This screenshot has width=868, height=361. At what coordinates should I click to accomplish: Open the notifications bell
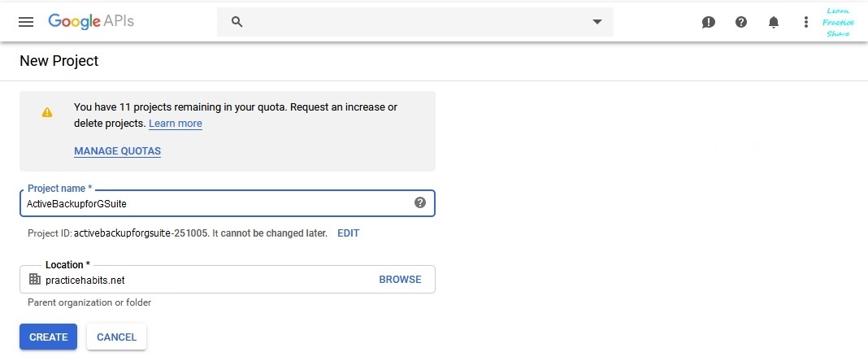coord(774,22)
